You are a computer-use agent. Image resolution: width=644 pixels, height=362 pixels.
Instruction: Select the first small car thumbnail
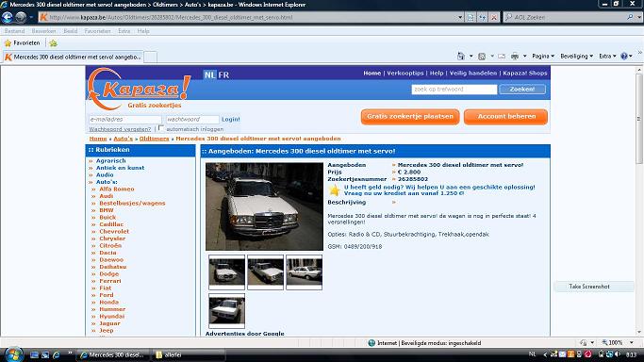tap(226, 271)
